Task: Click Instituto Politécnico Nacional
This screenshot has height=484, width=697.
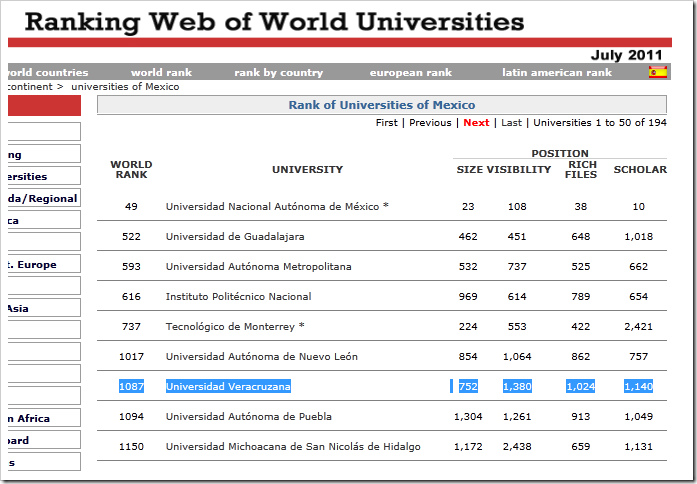Action: click(x=238, y=297)
